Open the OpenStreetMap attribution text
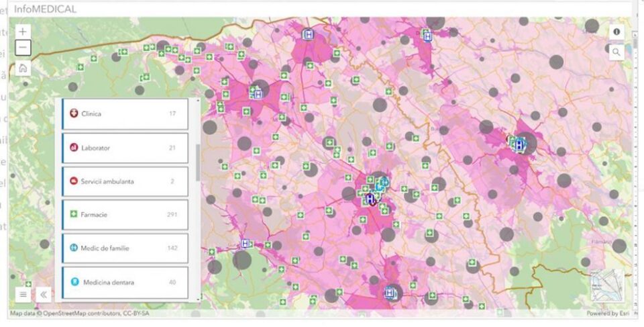 tap(79, 314)
